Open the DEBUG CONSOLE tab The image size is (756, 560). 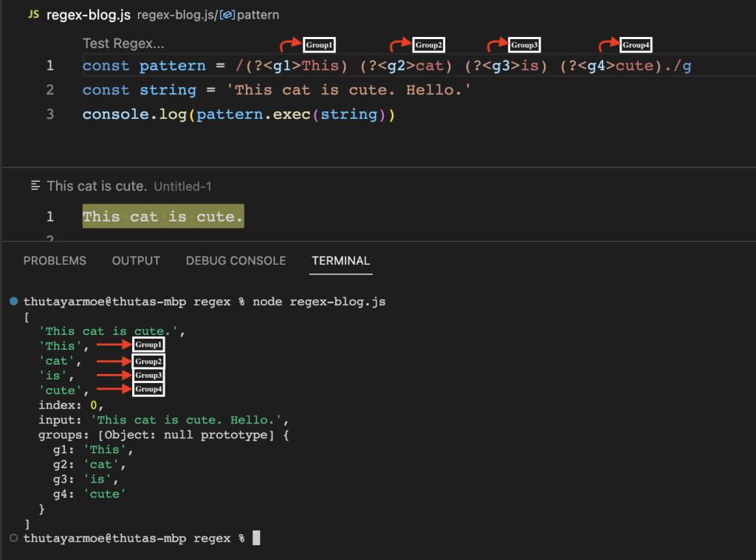236,260
